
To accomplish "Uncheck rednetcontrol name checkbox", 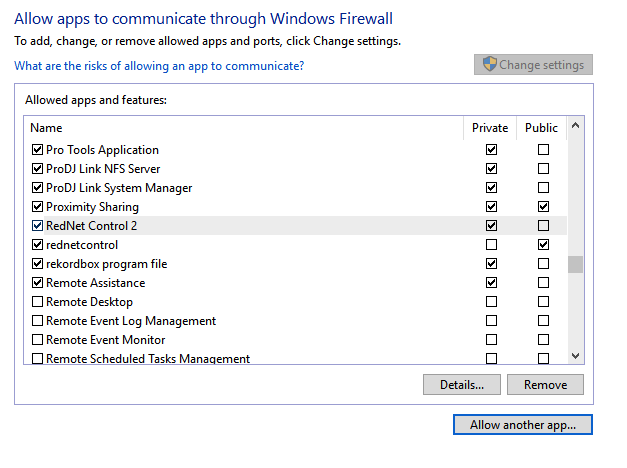I will point(37,244).
